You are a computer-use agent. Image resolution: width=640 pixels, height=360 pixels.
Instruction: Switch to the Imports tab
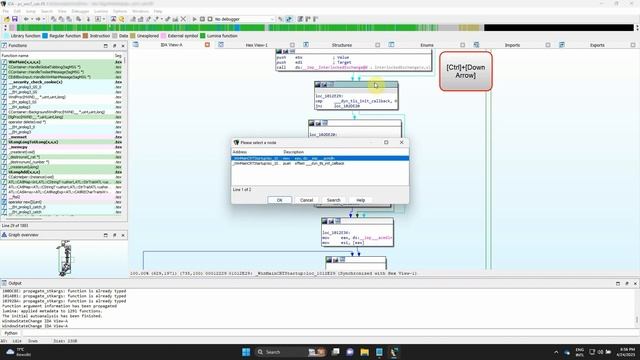[x=512, y=45]
